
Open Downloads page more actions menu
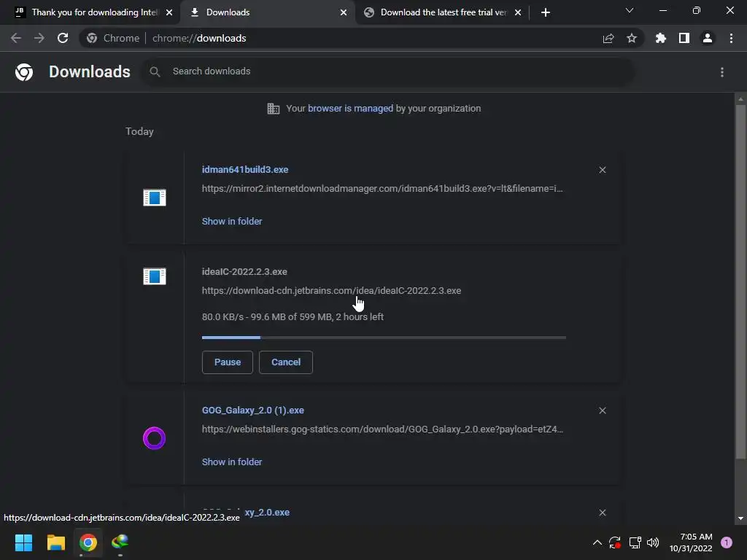pos(722,72)
